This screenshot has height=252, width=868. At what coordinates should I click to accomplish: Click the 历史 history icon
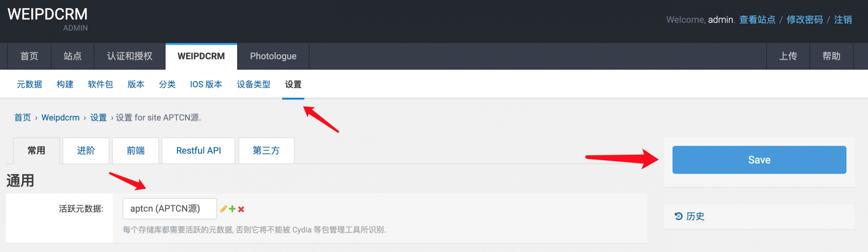678,216
